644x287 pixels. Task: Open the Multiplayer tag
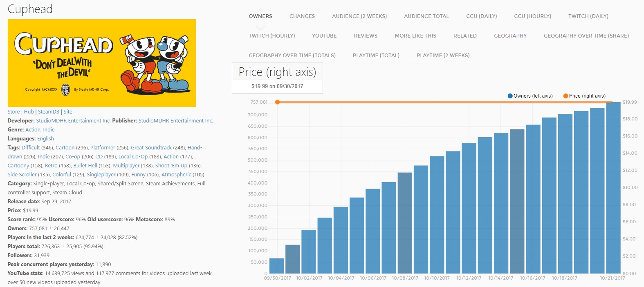tap(126, 166)
